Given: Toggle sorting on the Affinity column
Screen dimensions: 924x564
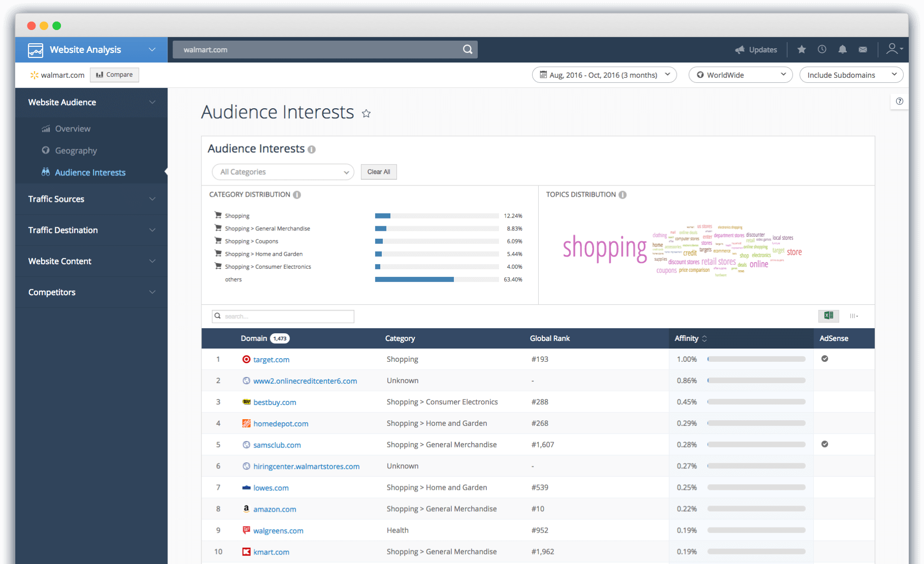Looking at the screenshot, I should (x=705, y=338).
